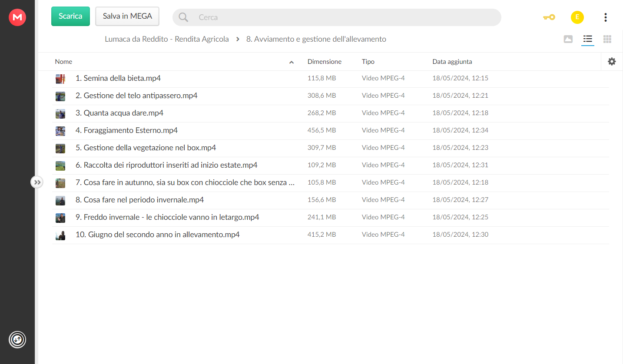Expand the collapsed sidebar arrow handle
623x364 pixels.
click(37, 182)
